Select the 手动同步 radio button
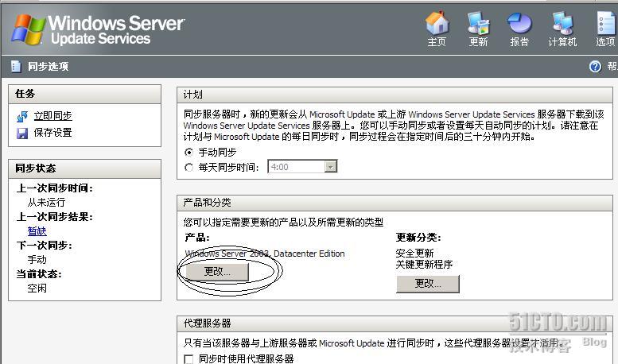618x364 pixels. [189, 152]
